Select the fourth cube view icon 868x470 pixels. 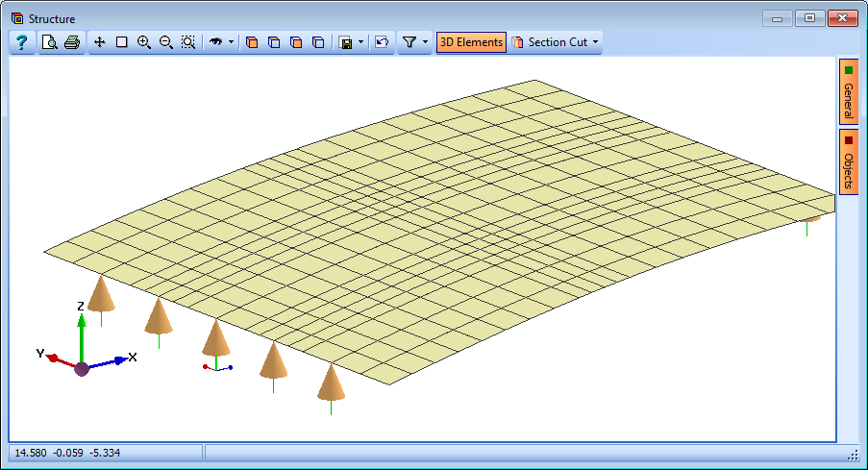pos(318,42)
